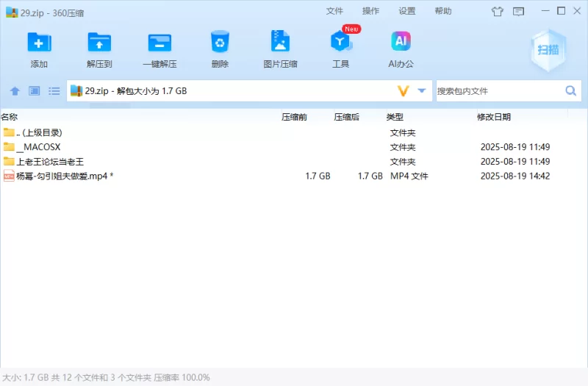
Task: Click the New badge on 工具
Action: [x=351, y=29]
